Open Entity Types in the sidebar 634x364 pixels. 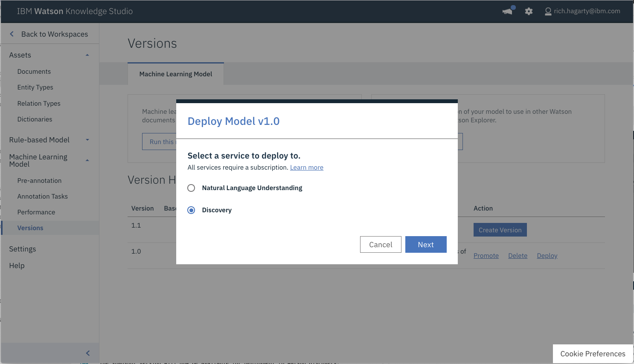[x=35, y=87]
